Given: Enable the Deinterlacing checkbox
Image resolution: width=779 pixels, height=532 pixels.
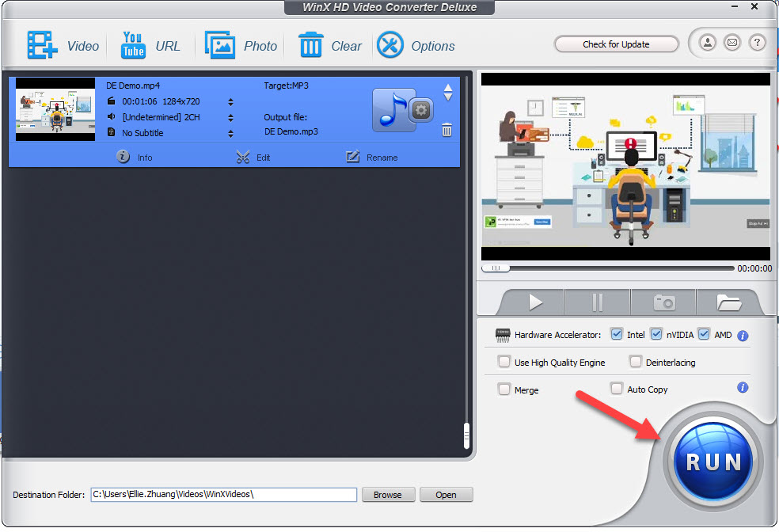Looking at the screenshot, I should click(636, 362).
